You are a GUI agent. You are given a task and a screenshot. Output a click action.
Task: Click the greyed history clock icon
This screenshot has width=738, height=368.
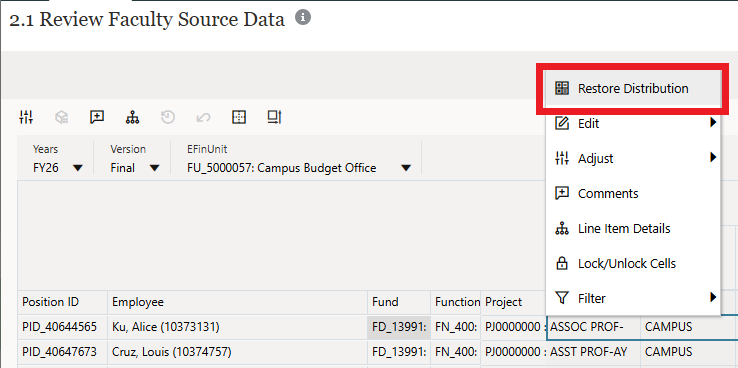point(168,117)
